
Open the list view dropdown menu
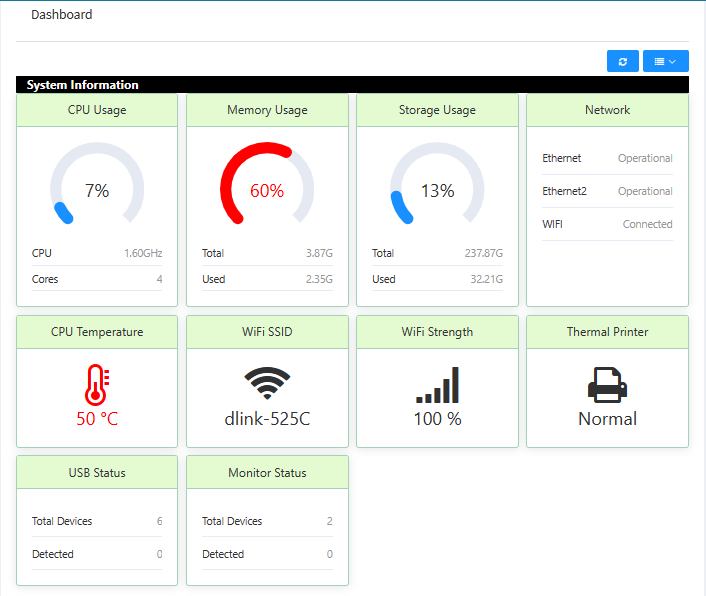point(665,61)
